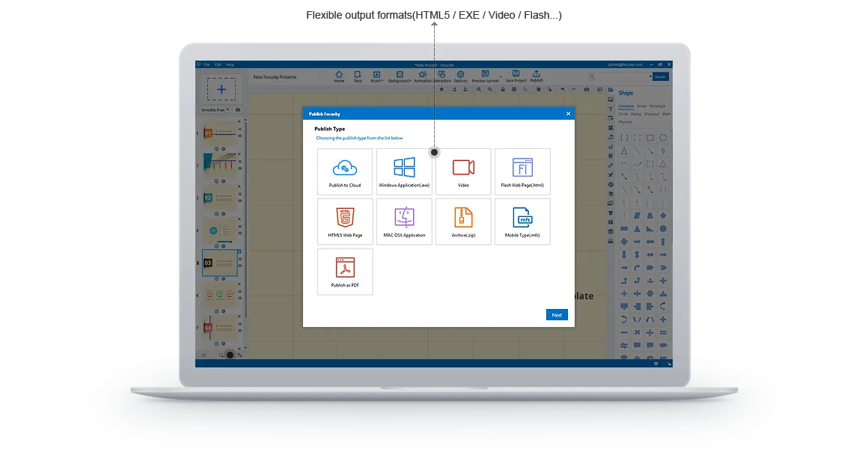Toggle visibility eye for slide 3
This screenshot has height=449, width=868.
(x=239, y=201)
